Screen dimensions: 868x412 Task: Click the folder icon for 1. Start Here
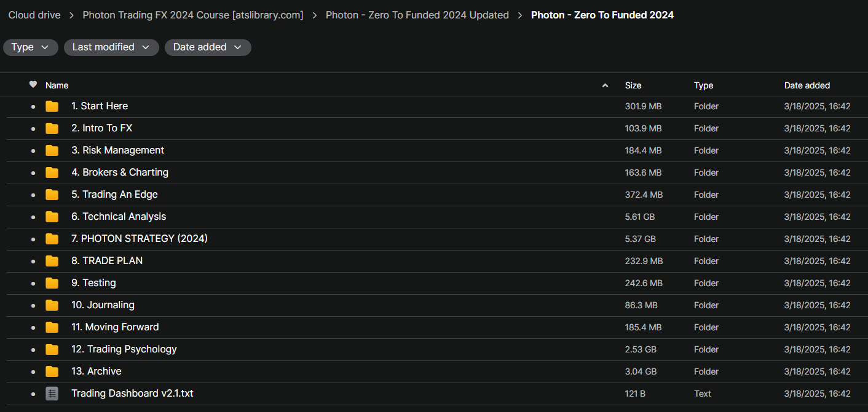click(52, 106)
